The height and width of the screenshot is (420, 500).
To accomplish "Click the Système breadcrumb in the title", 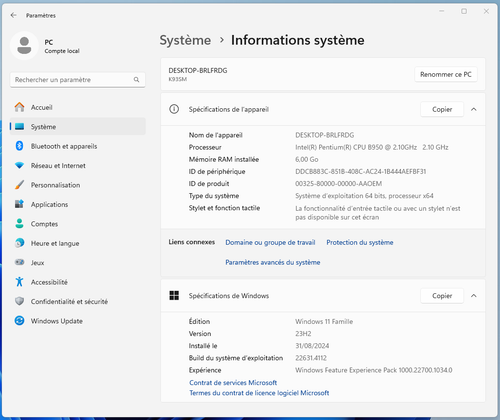I will coord(185,40).
